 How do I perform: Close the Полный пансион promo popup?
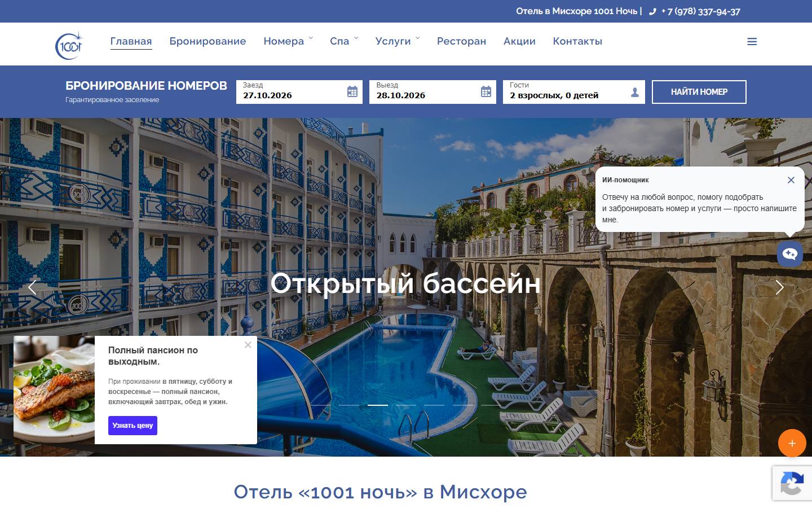248,345
